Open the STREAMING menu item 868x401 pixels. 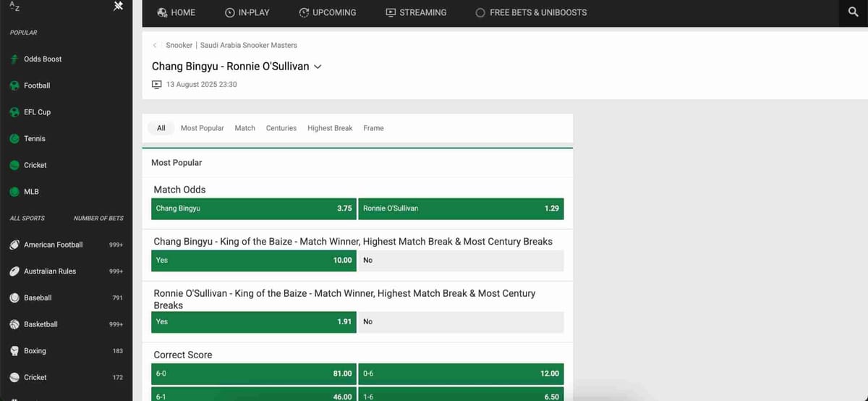[x=416, y=12]
